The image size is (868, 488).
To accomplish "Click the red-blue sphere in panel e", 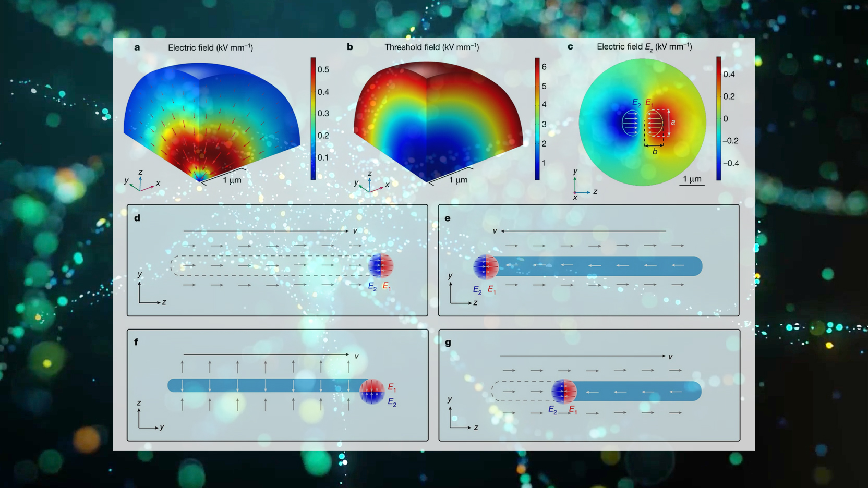I will 486,266.
